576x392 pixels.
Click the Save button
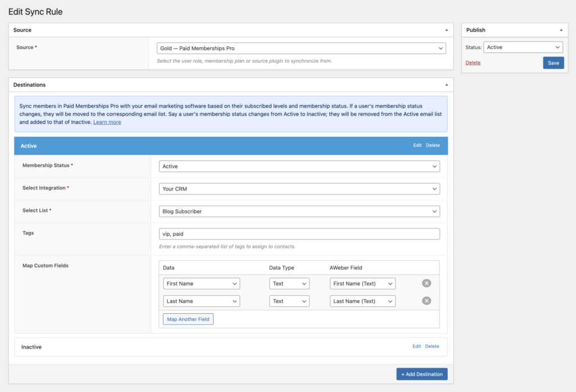click(553, 63)
